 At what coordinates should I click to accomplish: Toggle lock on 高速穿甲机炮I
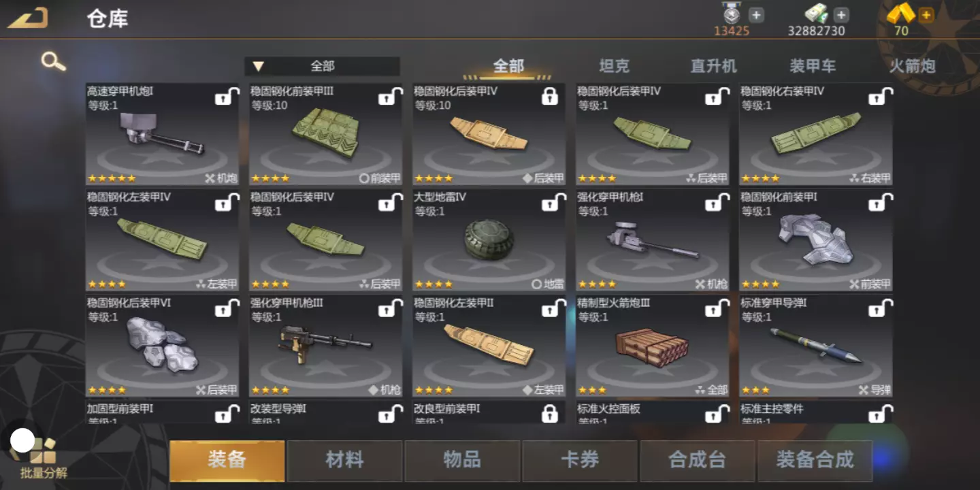227,97
